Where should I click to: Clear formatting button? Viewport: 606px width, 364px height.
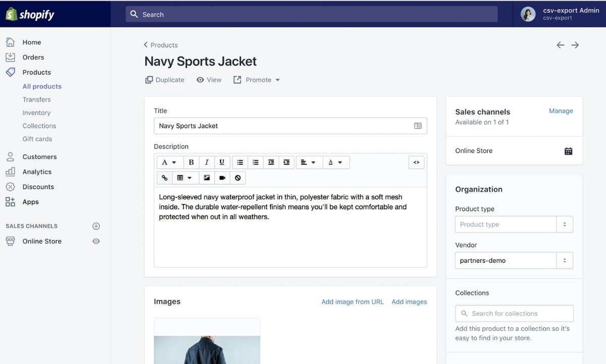[237, 178]
